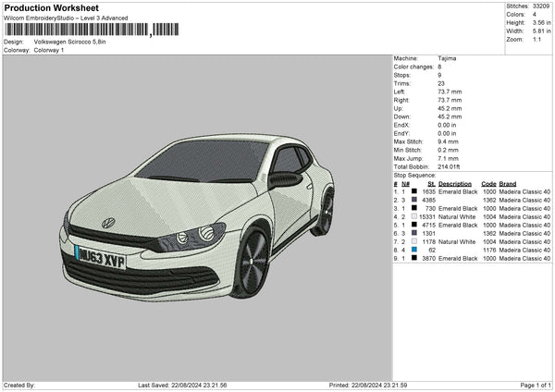This screenshot has width=555, height=392.
Task: Click the Stop Sequence heading
Action: click(x=414, y=176)
